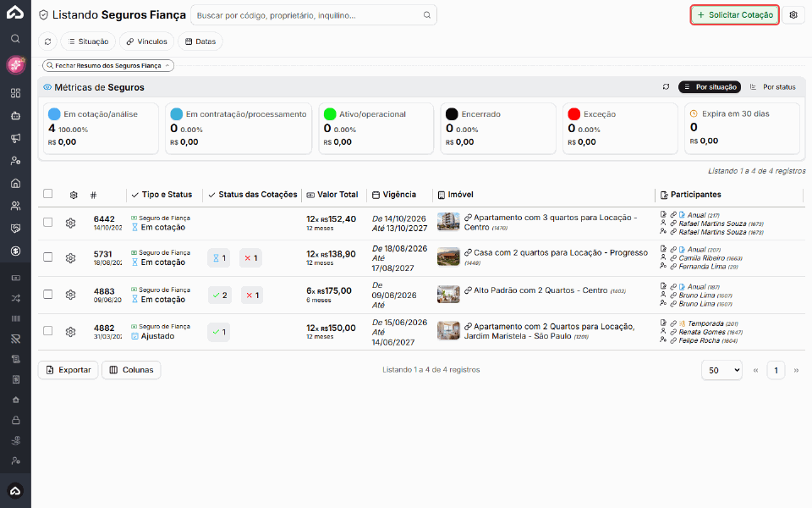The height and width of the screenshot is (508, 812).
Task: Go to page 1 in pagination
Action: point(776,370)
